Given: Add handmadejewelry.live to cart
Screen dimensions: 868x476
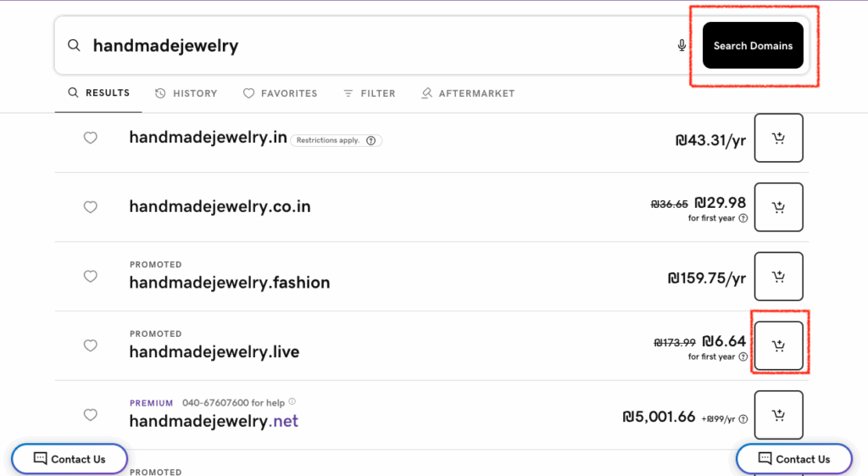Looking at the screenshot, I should click(x=778, y=345).
